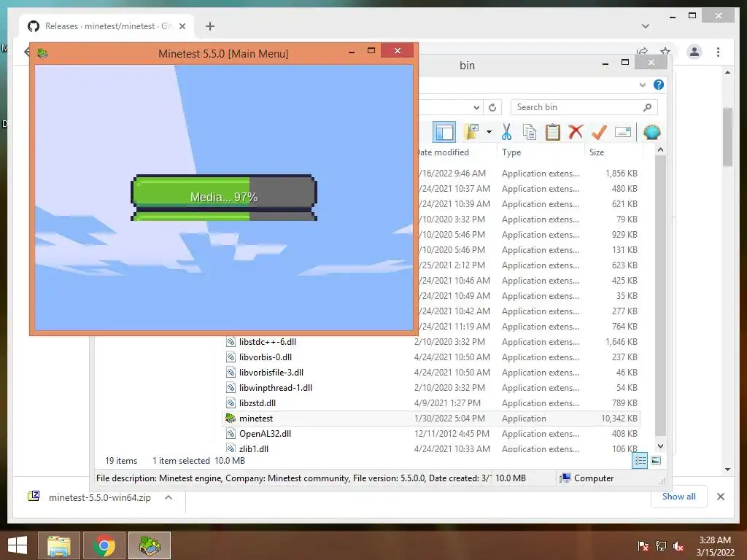Toggle the navigation pane button in Explorer toolbar
The image size is (747, 560).
[444, 132]
